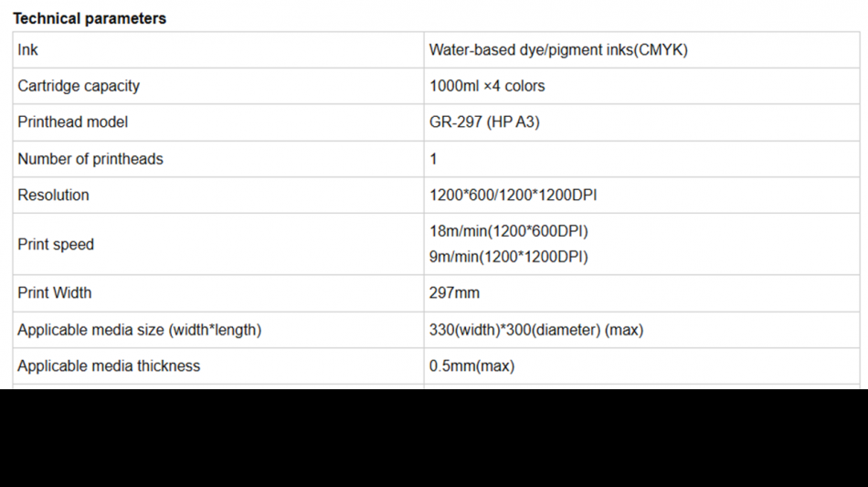Click the 0.5mm(max) thickness value
Image resolution: width=868 pixels, height=487 pixels.
pos(472,365)
